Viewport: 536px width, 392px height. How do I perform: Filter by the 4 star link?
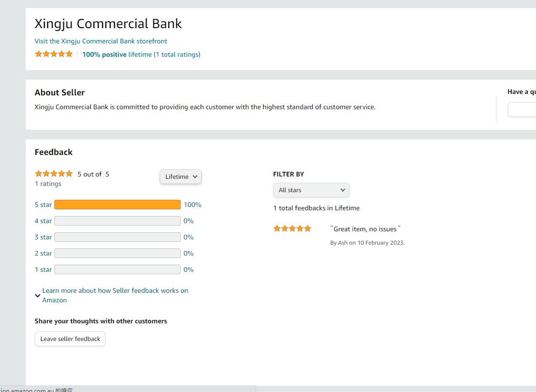coord(43,221)
